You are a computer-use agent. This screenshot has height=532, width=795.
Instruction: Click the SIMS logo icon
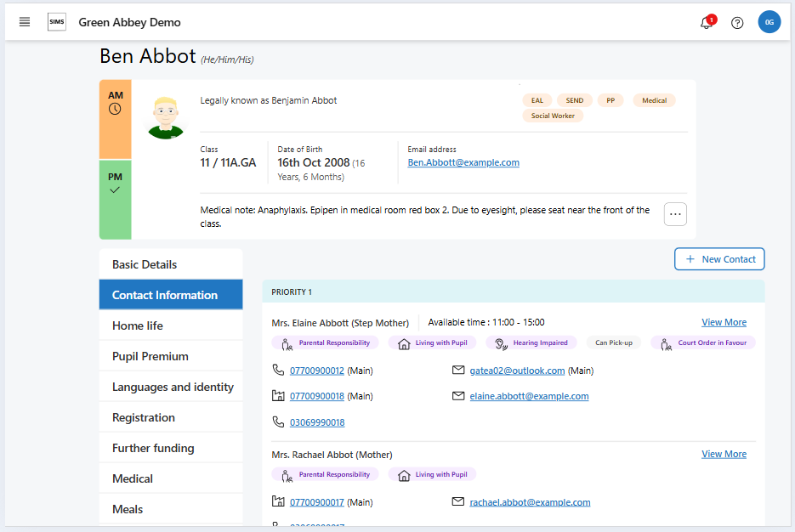coord(57,22)
